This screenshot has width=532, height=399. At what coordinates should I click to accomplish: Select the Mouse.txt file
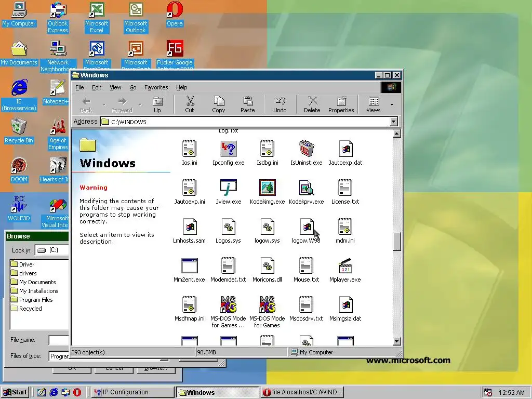(x=307, y=270)
